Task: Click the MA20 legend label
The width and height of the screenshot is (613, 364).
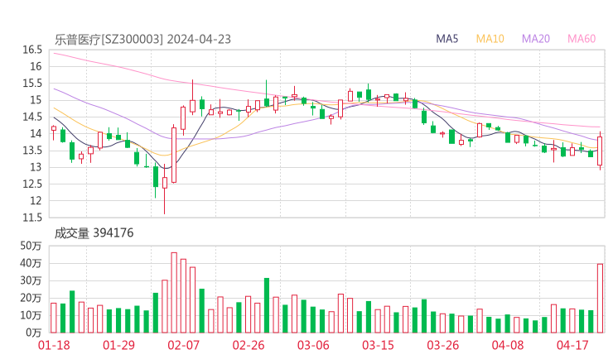Action: tap(536, 39)
